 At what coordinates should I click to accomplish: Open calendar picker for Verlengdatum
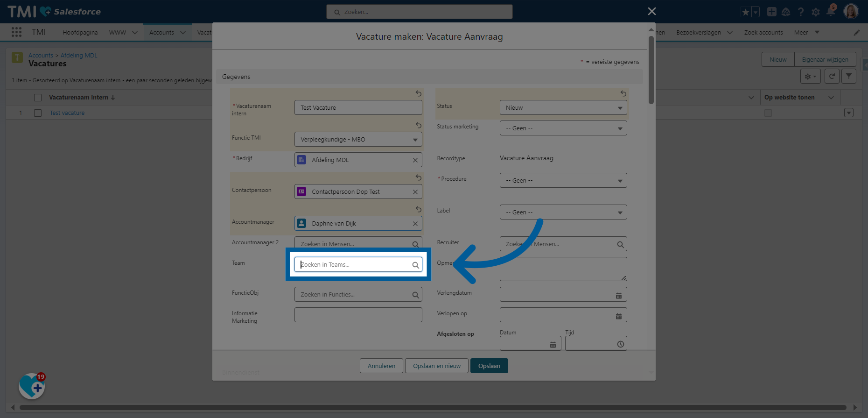(x=619, y=296)
